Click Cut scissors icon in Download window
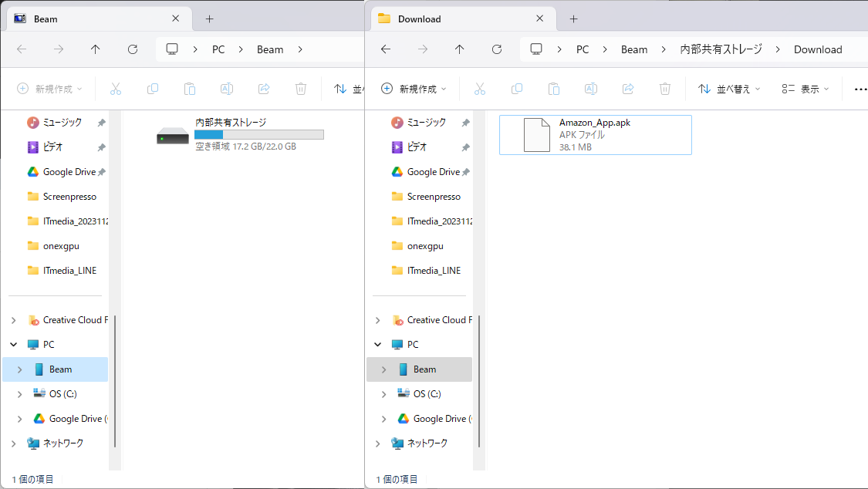This screenshot has height=489, width=868. point(480,89)
